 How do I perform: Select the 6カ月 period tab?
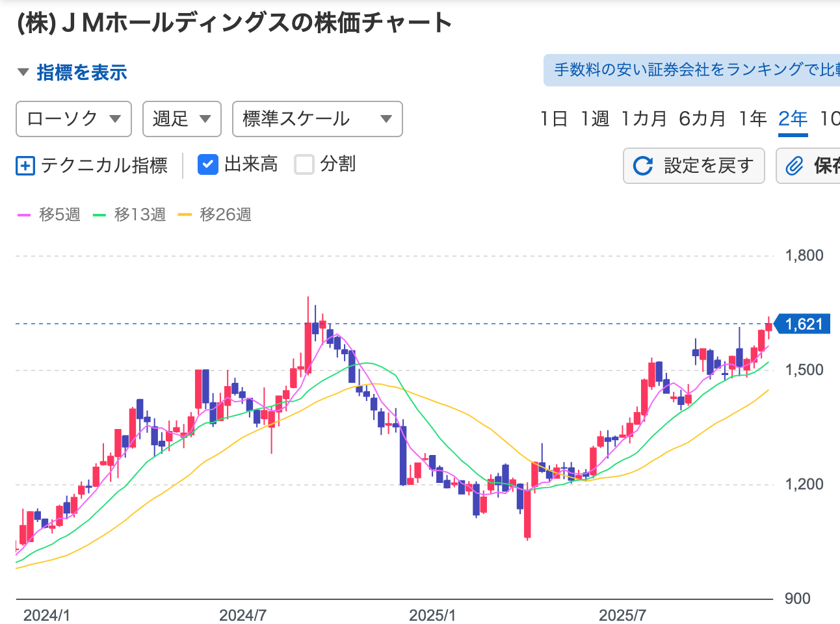[x=702, y=119]
